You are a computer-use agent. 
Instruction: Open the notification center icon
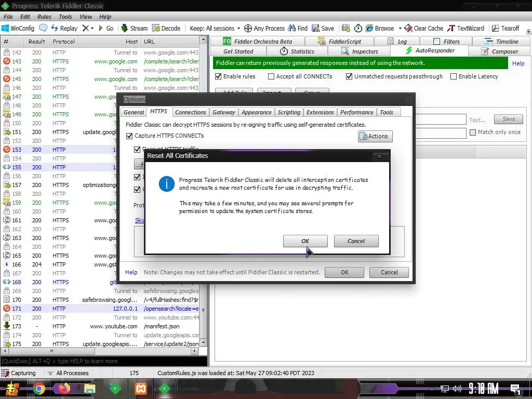point(515,389)
